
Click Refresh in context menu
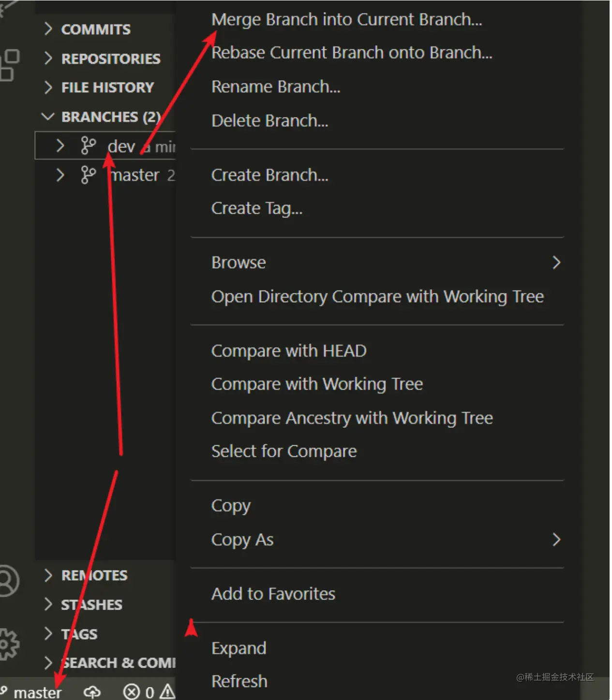pyautogui.click(x=239, y=681)
